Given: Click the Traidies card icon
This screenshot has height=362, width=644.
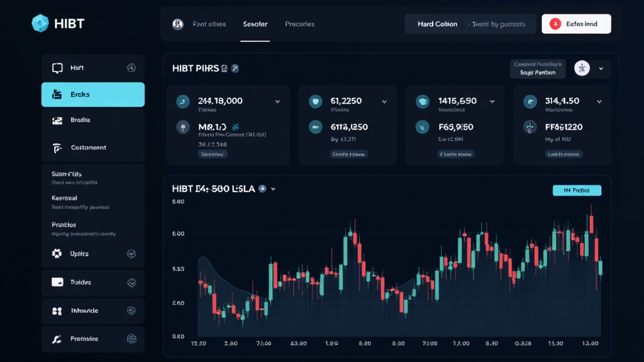Looking at the screenshot, I should tap(57, 282).
